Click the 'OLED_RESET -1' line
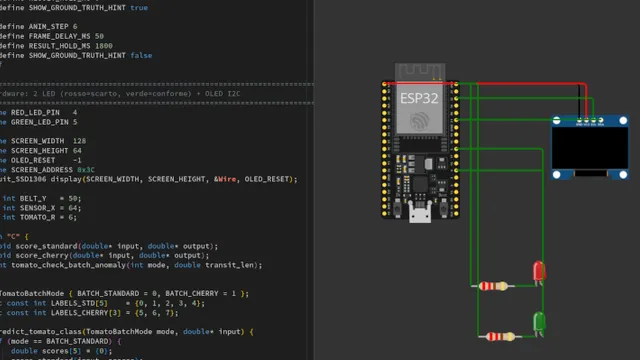Viewport: 640px width, 360px height. point(41,160)
